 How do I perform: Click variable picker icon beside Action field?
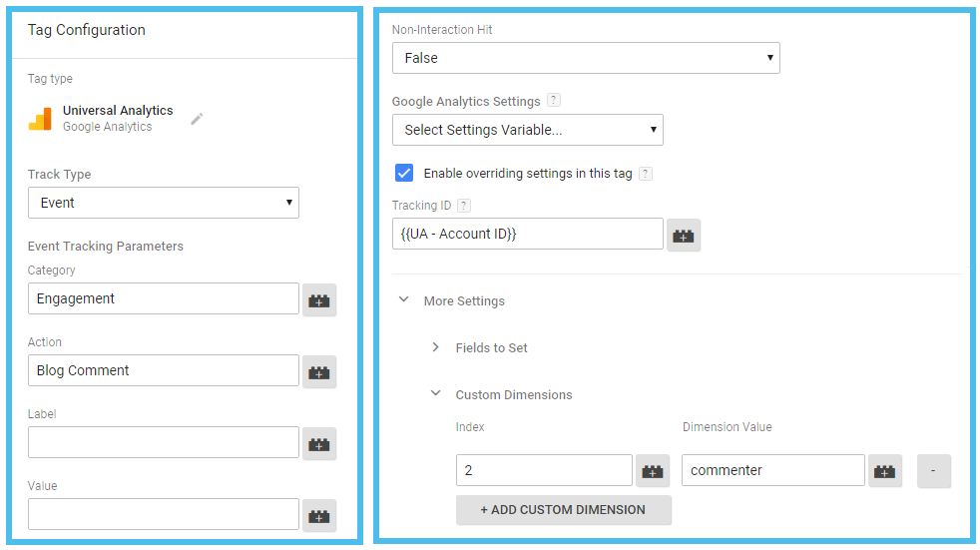click(x=319, y=371)
